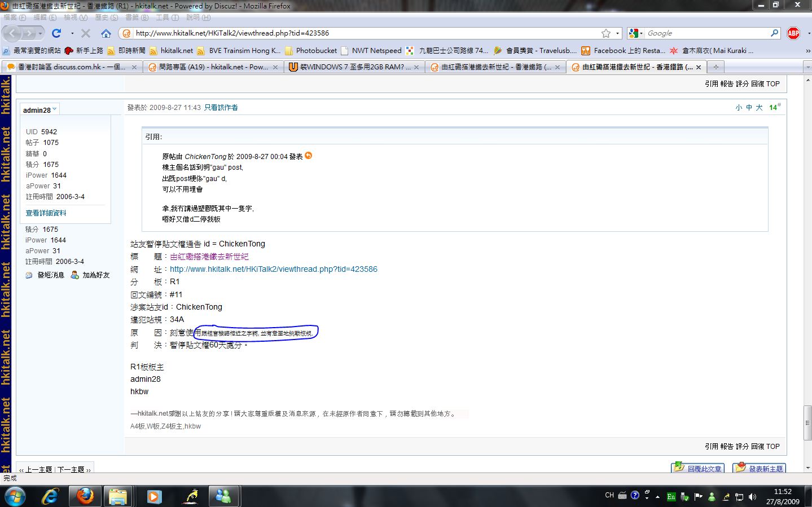The width and height of the screenshot is (812, 507).
Task: Click the search magnifier icon
Action: [775, 33]
